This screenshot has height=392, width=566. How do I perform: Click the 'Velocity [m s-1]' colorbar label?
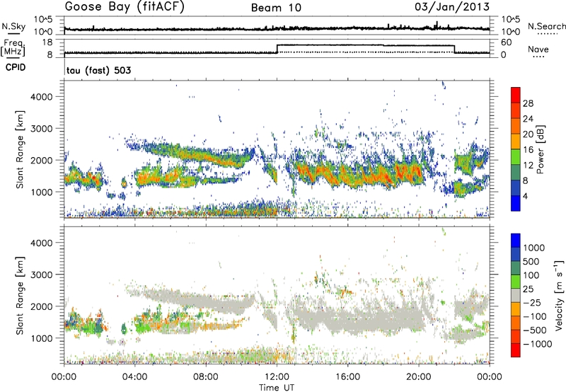tap(559, 295)
